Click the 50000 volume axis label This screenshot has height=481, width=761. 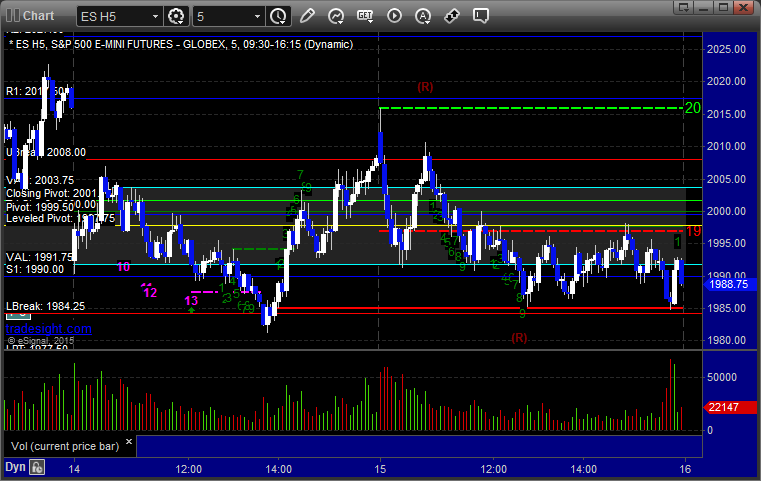pyautogui.click(x=722, y=377)
